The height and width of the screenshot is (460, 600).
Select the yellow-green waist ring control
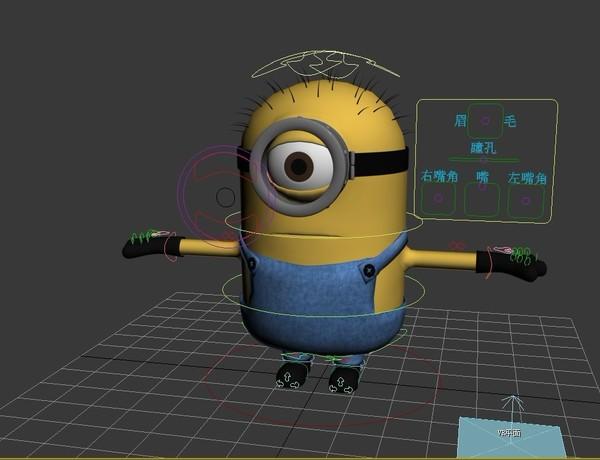pos(324,294)
